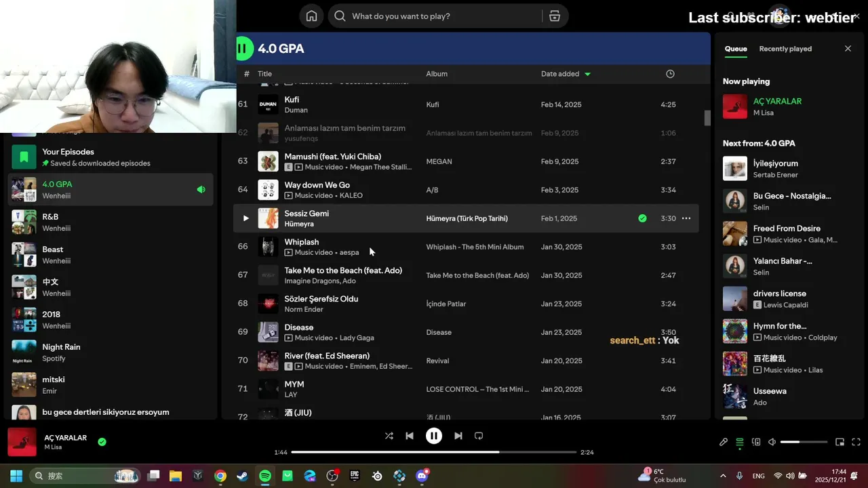Select River (feat. Ed Sheeran) track
868x488 pixels.
tap(327, 356)
